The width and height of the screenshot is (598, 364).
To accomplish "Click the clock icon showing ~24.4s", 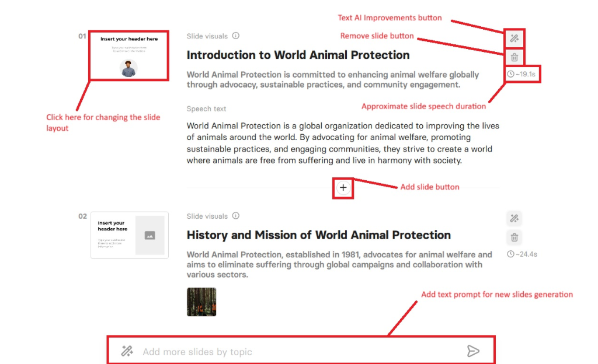I will tap(510, 254).
